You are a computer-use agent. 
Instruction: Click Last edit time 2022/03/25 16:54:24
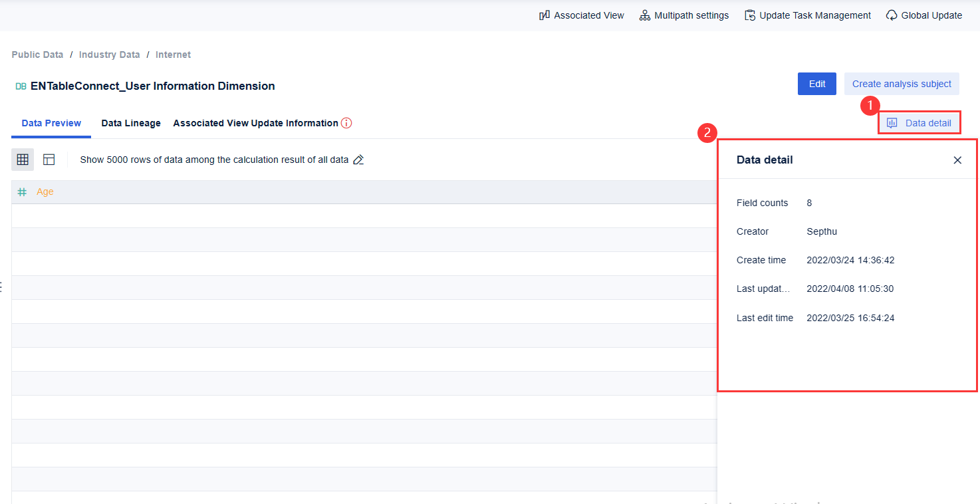coord(850,318)
